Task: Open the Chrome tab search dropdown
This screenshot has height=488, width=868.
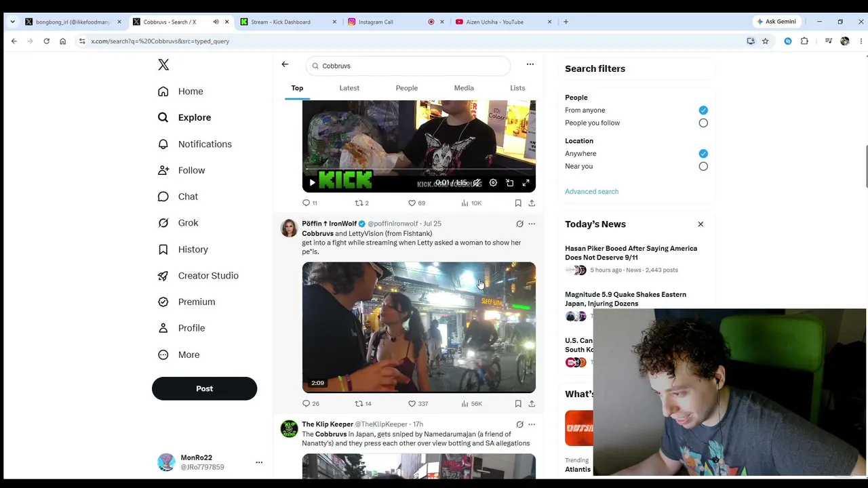Action: point(12,22)
